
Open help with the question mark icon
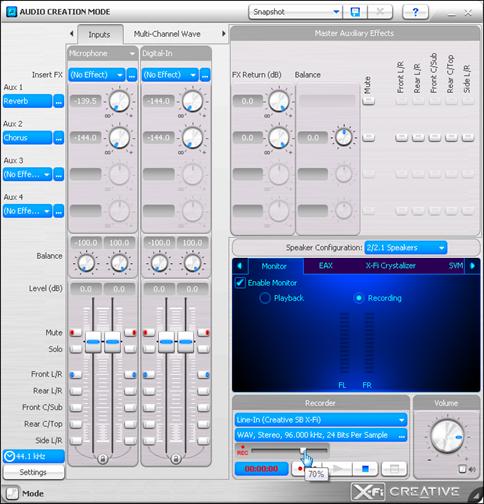point(415,12)
